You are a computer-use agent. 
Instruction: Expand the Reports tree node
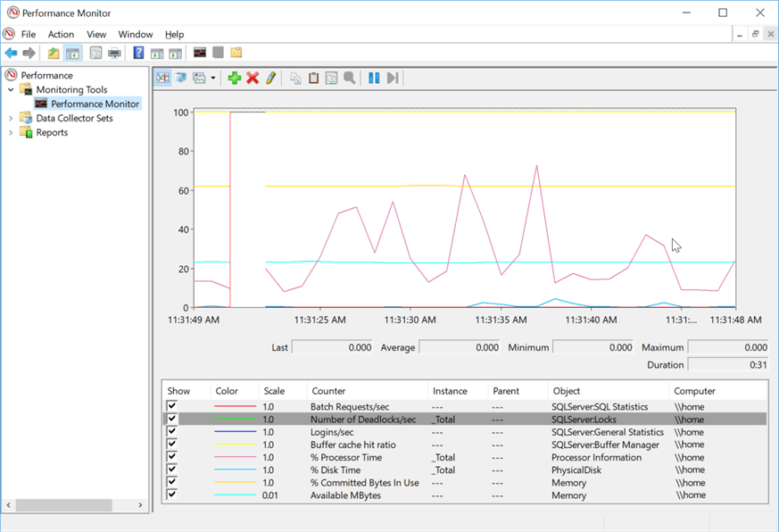(x=11, y=132)
